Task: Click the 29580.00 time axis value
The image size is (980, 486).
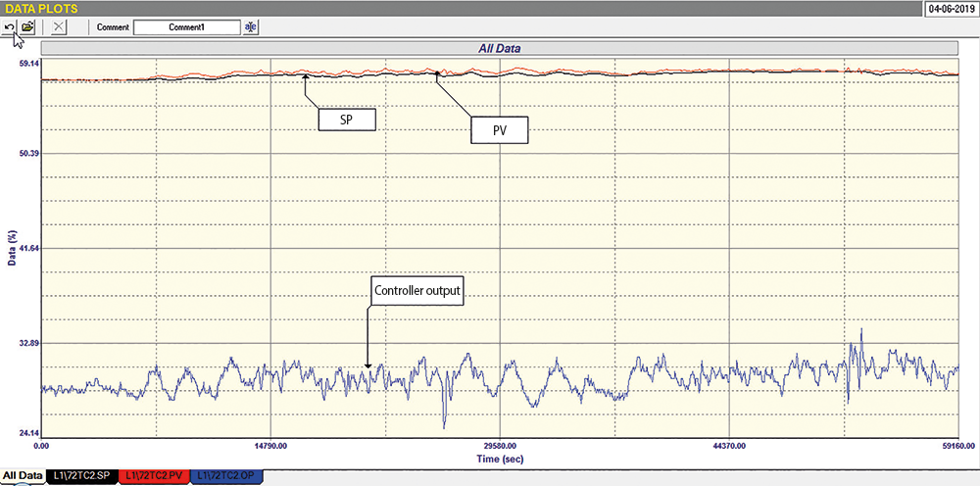Action: tap(500, 446)
